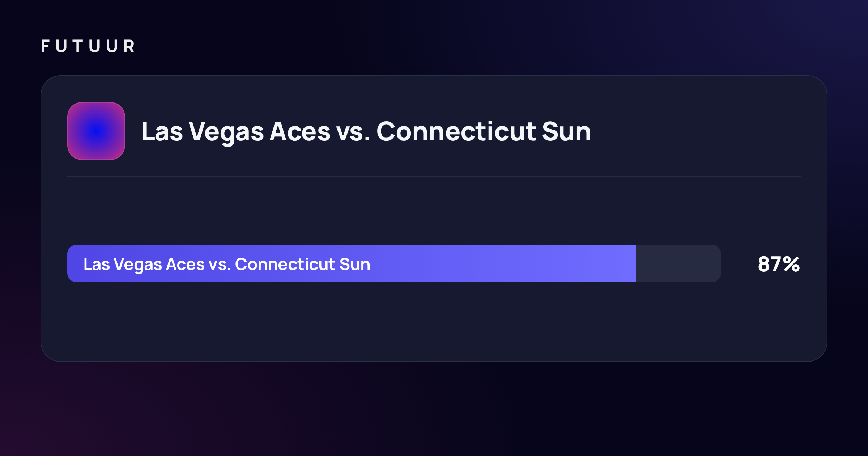The width and height of the screenshot is (868, 456).
Task: Click the empty card area below the progress bar
Action: pyautogui.click(x=434, y=321)
